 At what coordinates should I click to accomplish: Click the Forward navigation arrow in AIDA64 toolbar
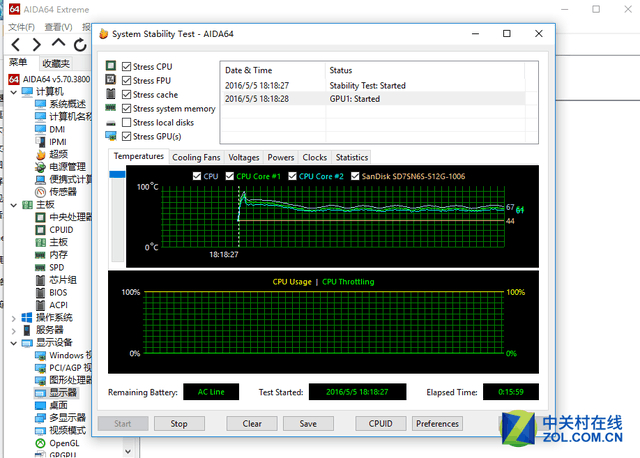point(36,44)
